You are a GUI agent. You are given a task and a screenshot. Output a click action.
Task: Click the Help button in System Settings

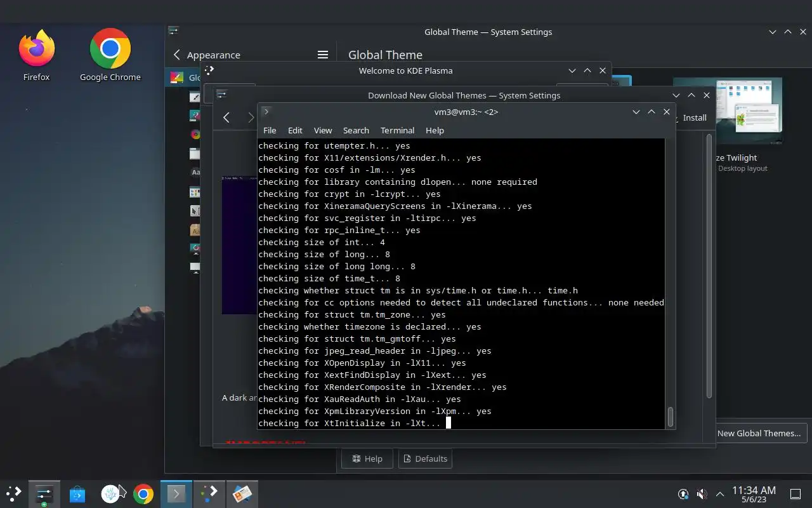[367, 458]
